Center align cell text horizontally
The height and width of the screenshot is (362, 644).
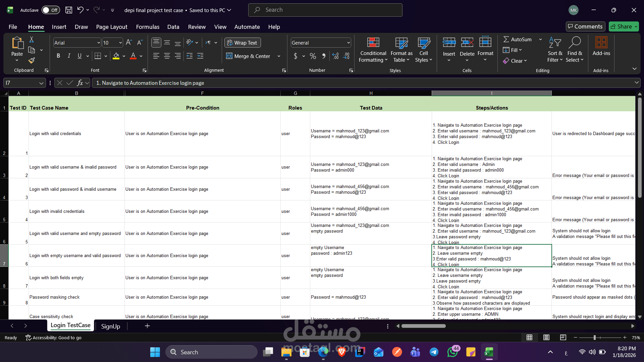tap(167, 56)
